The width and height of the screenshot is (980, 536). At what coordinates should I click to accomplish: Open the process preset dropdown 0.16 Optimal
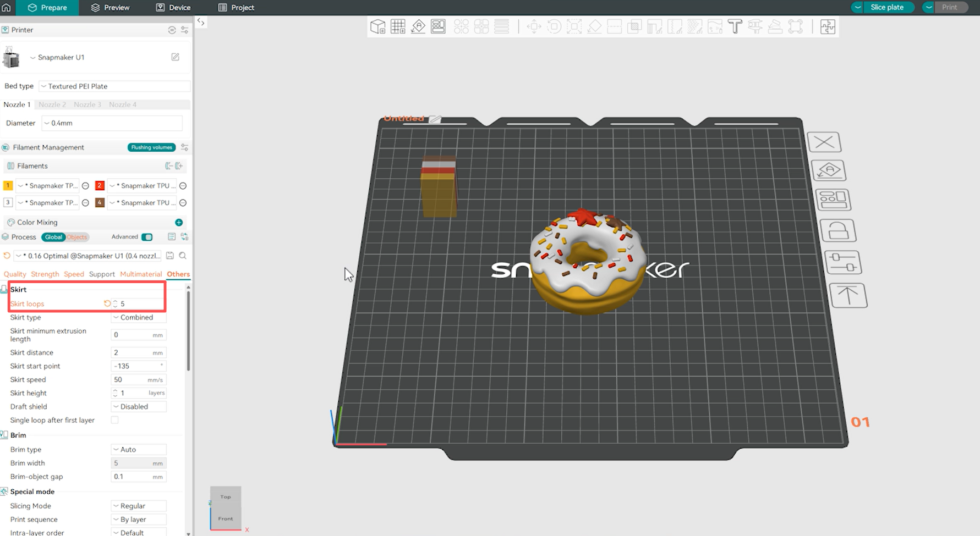(x=89, y=256)
